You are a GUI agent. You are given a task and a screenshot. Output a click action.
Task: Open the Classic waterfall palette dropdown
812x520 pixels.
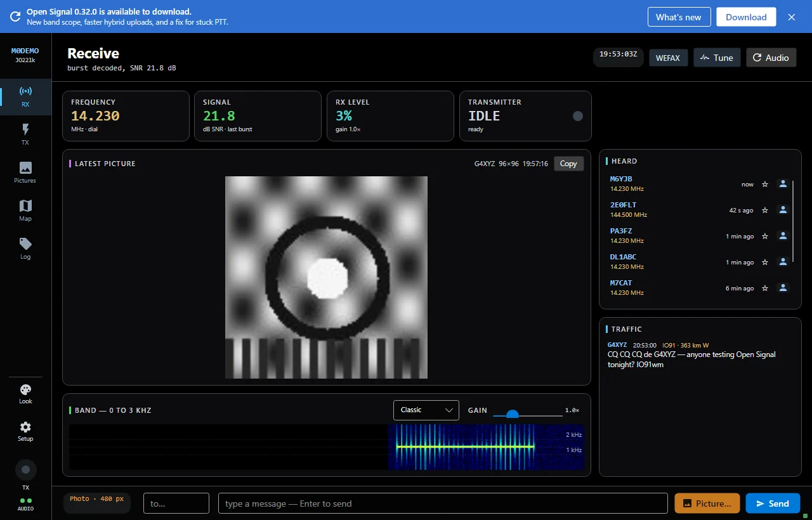tap(426, 410)
